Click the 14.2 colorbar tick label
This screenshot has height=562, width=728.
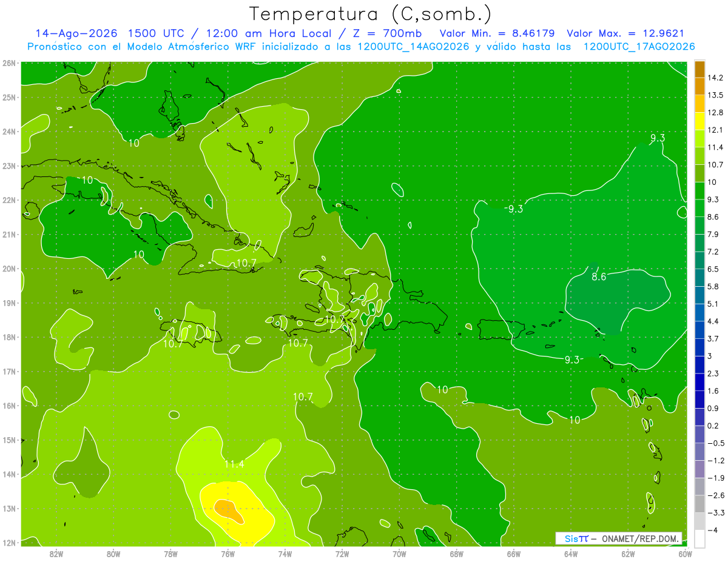point(715,78)
